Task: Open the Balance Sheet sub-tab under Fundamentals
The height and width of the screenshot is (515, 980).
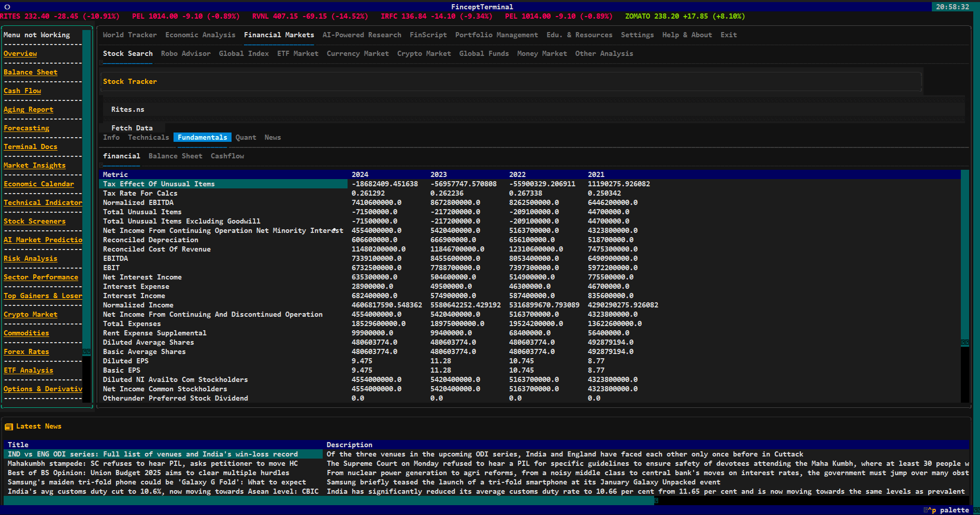Action: click(x=175, y=156)
